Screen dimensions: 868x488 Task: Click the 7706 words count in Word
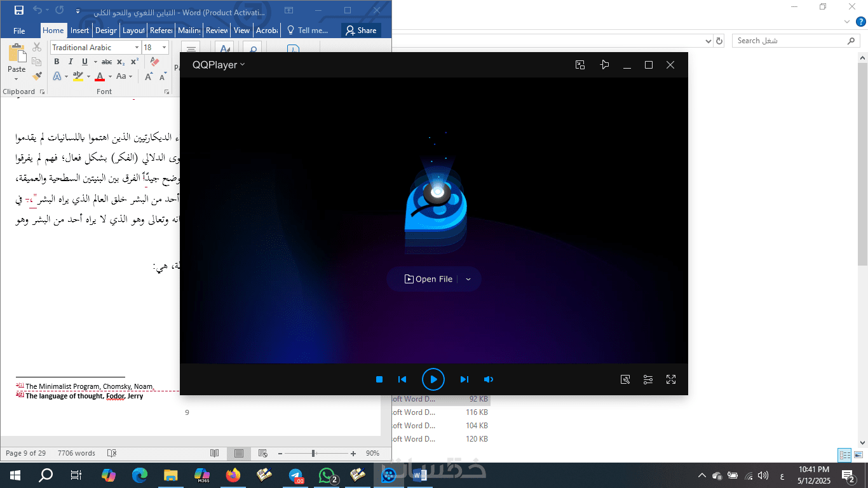pyautogui.click(x=76, y=453)
